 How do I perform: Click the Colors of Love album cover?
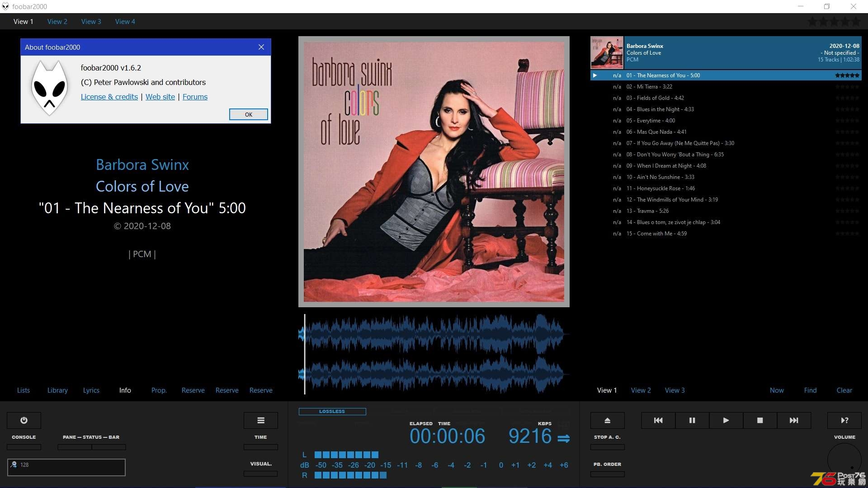click(x=434, y=172)
